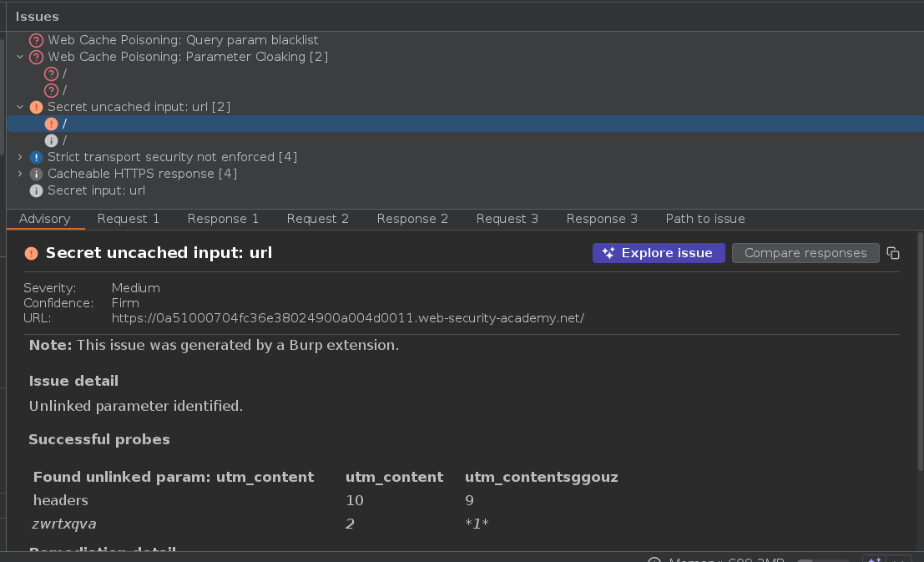Click the red question icon for Query param blacklist
924x562 pixels.
coord(36,40)
